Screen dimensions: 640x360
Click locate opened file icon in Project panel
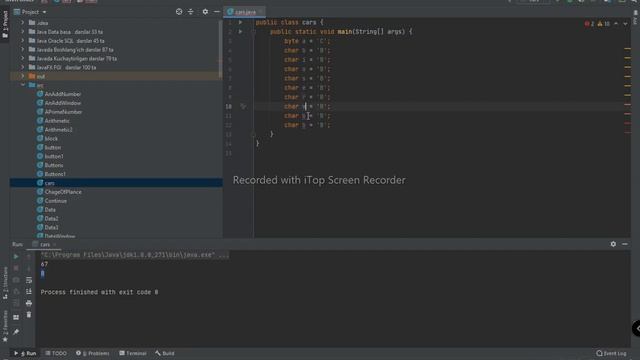179,12
